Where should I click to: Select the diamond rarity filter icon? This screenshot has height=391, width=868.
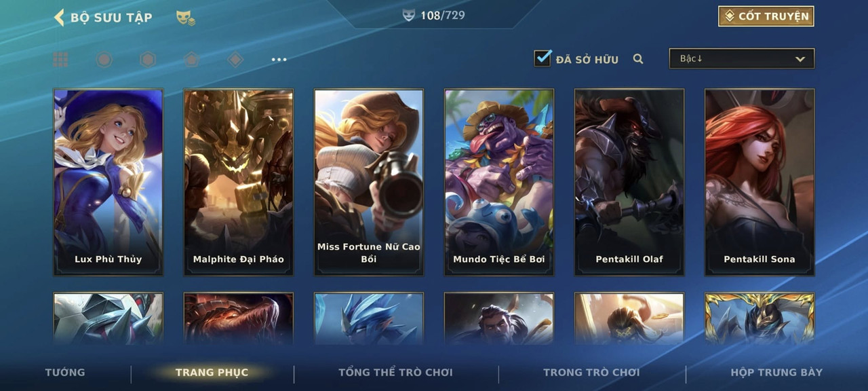tap(235, 60)
